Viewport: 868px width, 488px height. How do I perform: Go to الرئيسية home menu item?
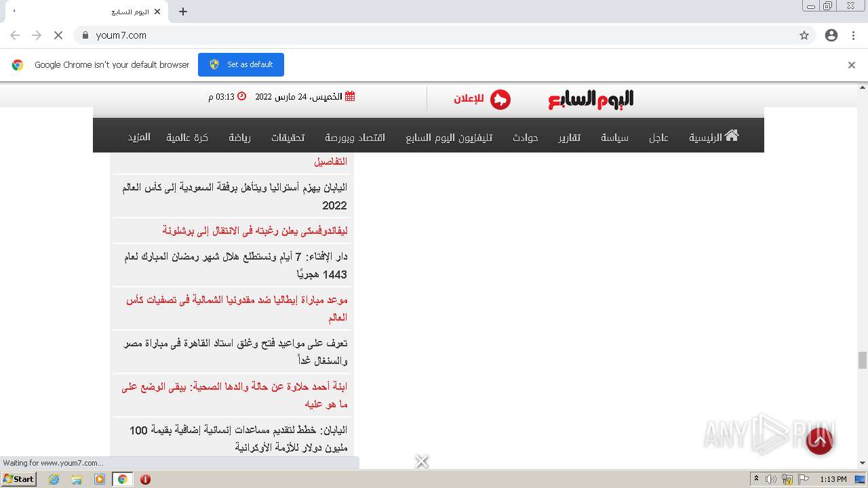click(714, 137)
